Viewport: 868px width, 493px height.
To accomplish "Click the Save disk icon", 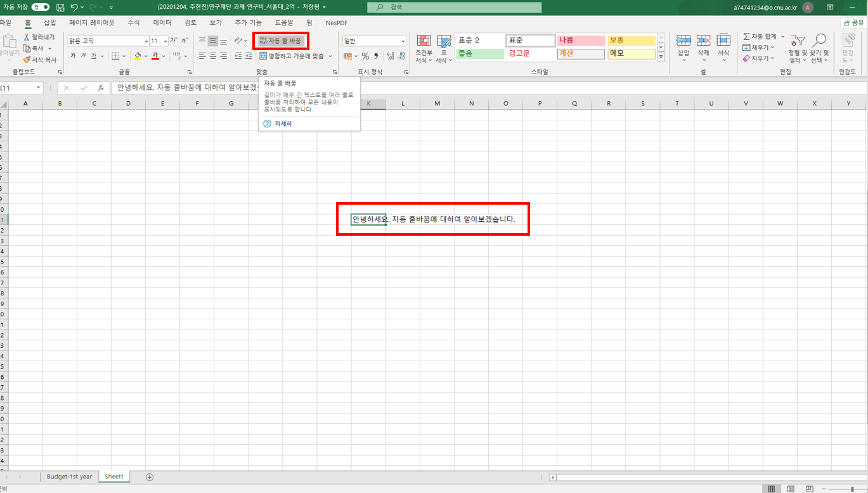I will click(x=60, y=7).
